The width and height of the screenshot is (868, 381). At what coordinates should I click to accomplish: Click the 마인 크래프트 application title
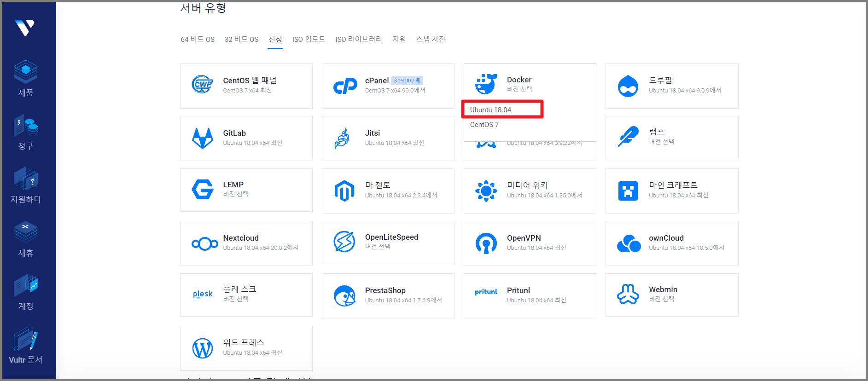[673, 185]
